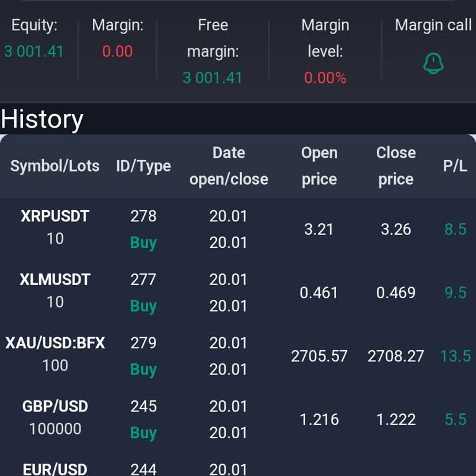Select the XRPUSDT trade symbol

click(55, 216)
